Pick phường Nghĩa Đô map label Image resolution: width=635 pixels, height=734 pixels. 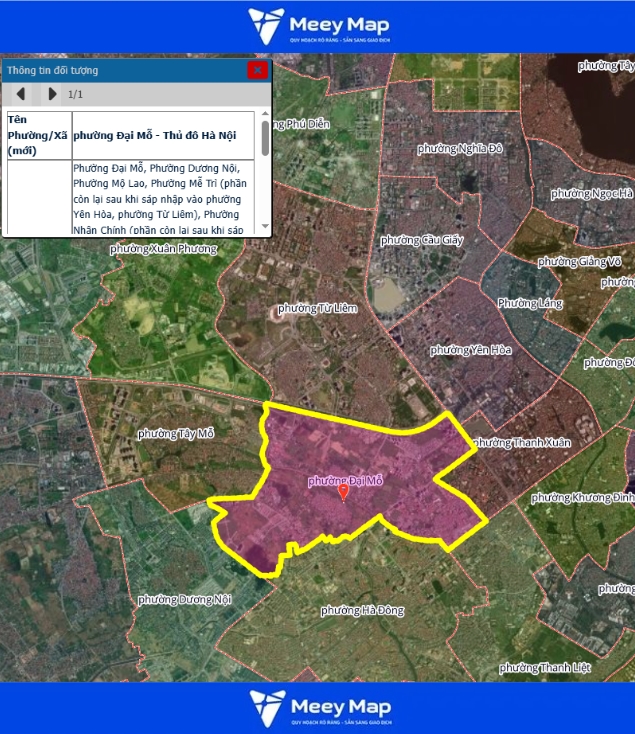coord(460,148)
